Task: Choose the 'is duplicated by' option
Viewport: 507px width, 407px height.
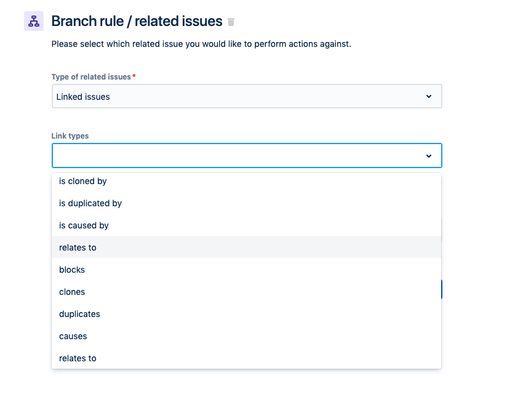Action: (x=247, y=203)
